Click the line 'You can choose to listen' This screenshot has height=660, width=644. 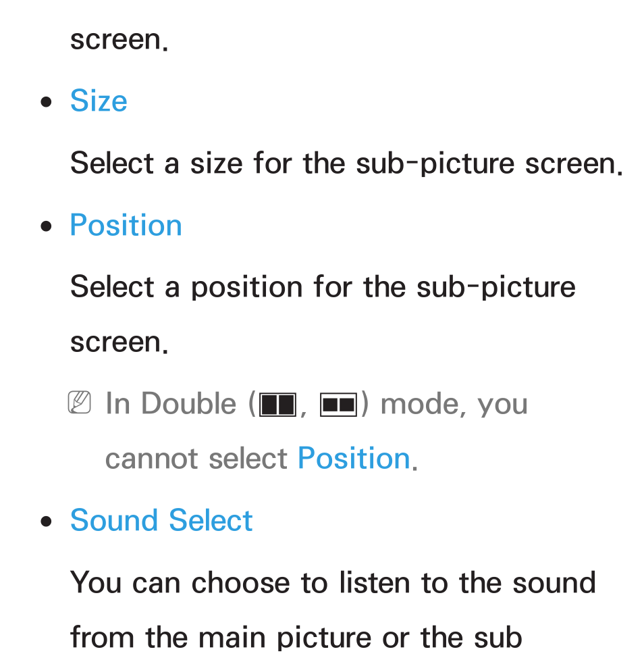coord(333,583)
